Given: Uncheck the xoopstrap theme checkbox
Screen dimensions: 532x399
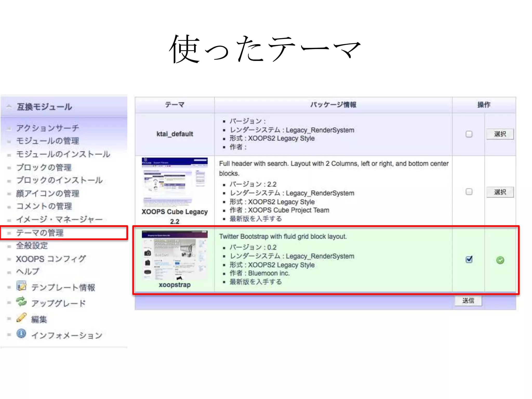Looking at the screenshot, I should 469,259.
